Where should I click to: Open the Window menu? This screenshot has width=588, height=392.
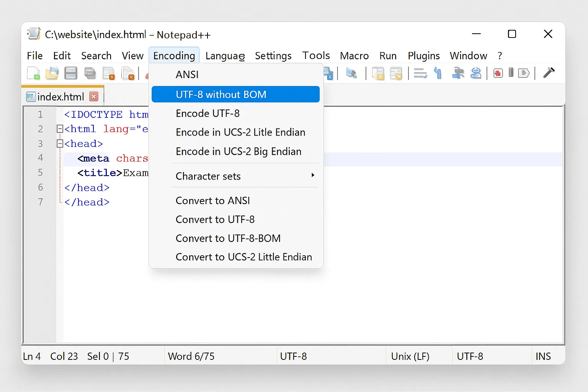pyautogui.click(x=468, y=56)
